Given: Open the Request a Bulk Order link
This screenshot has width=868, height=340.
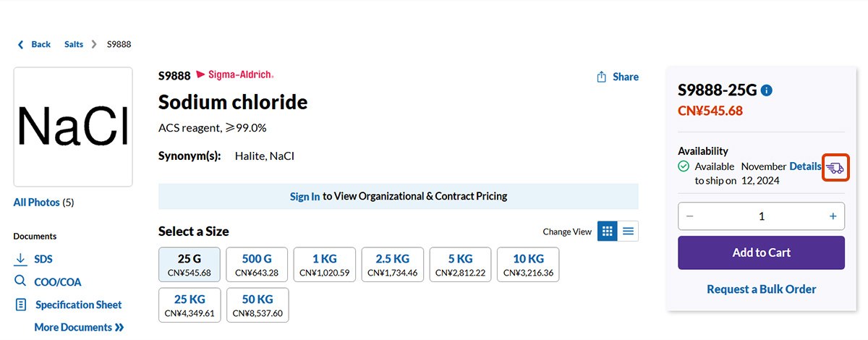Looking at the screenshot, I should (761, 289).
